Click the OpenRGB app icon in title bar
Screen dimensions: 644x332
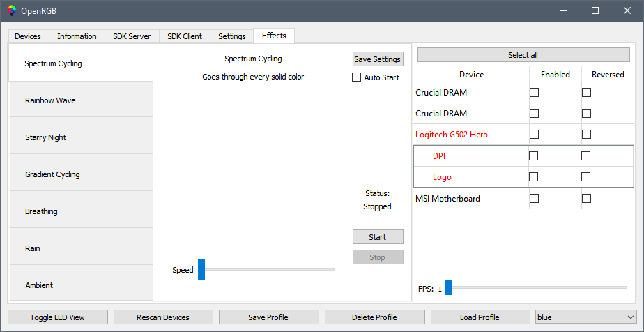(12, 10)
